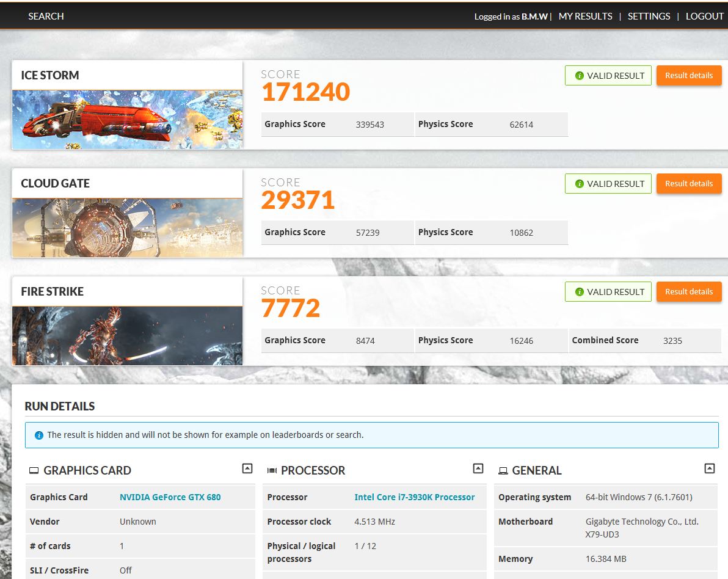This screenshot has width=728, height=579.
Task: Open My Results page
Action: (x=586, y=16)
